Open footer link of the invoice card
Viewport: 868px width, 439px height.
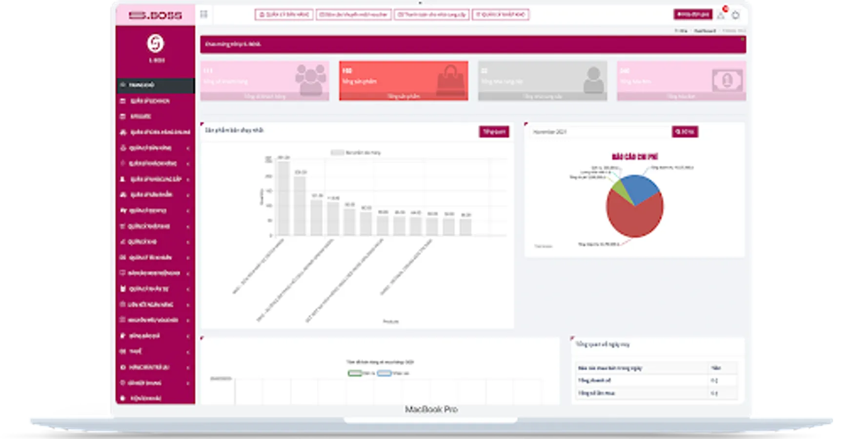tap(681, 97)
